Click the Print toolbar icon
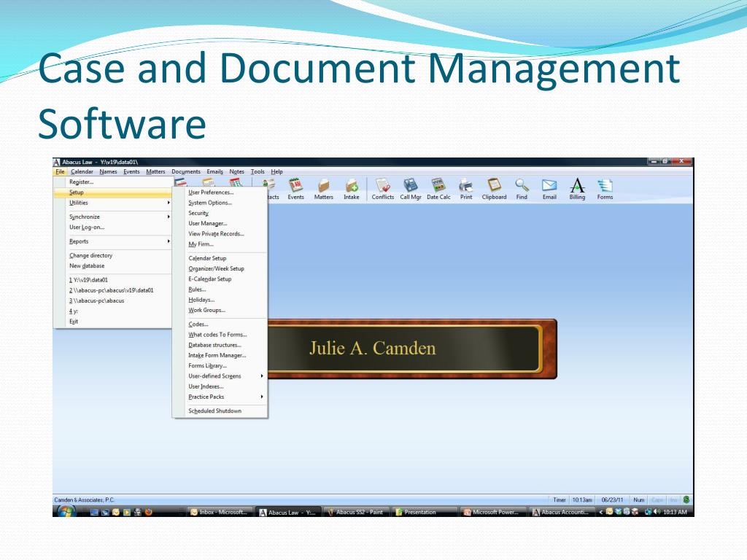 [x=466, y=189]
